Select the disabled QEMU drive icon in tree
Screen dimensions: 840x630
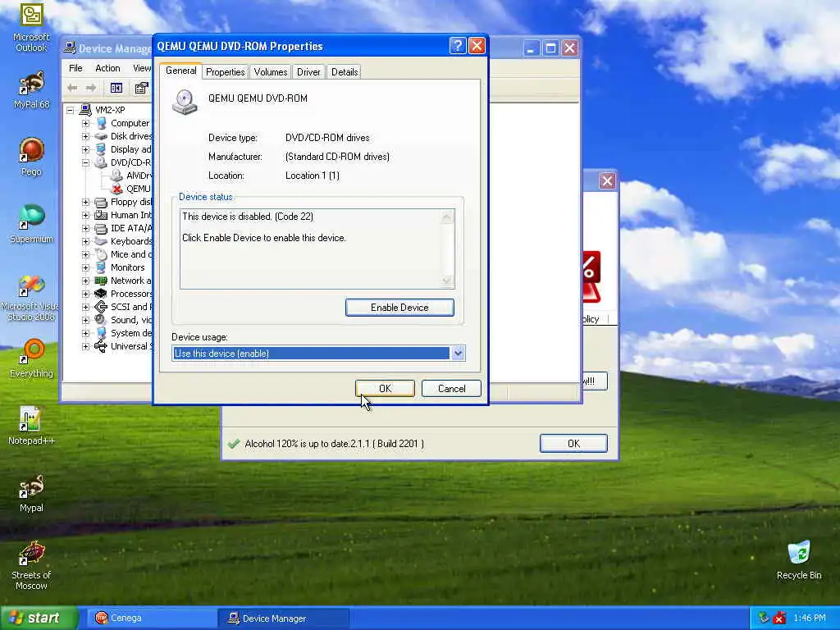pyautogui.click(x=116, y=189)
